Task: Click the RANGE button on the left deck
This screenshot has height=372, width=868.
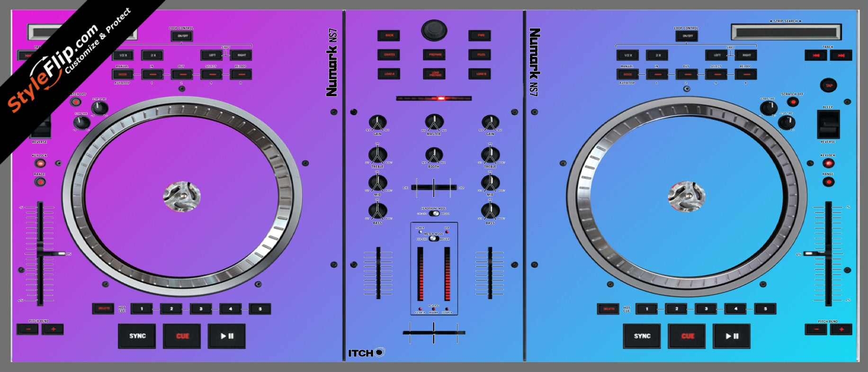Action: (40, 182)
